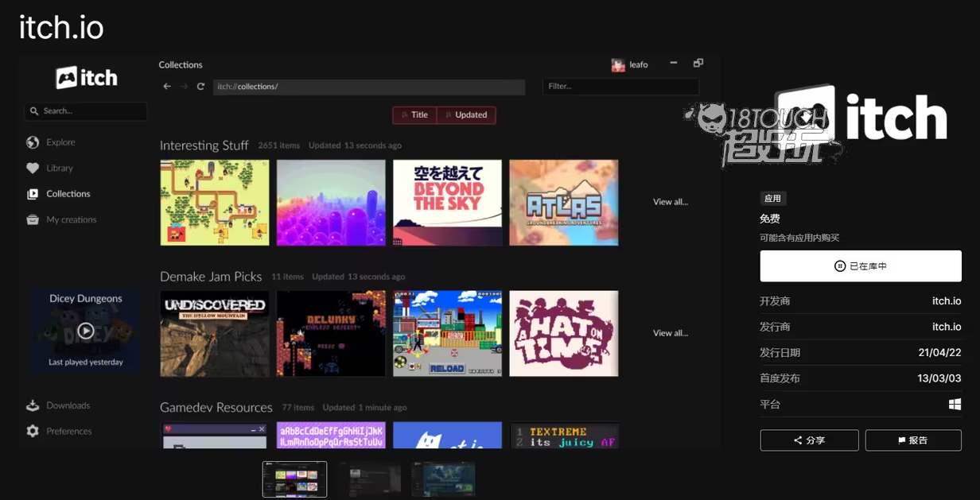Click View all for Interesting Stuff
980x500 pixels.
click(671, 202)
